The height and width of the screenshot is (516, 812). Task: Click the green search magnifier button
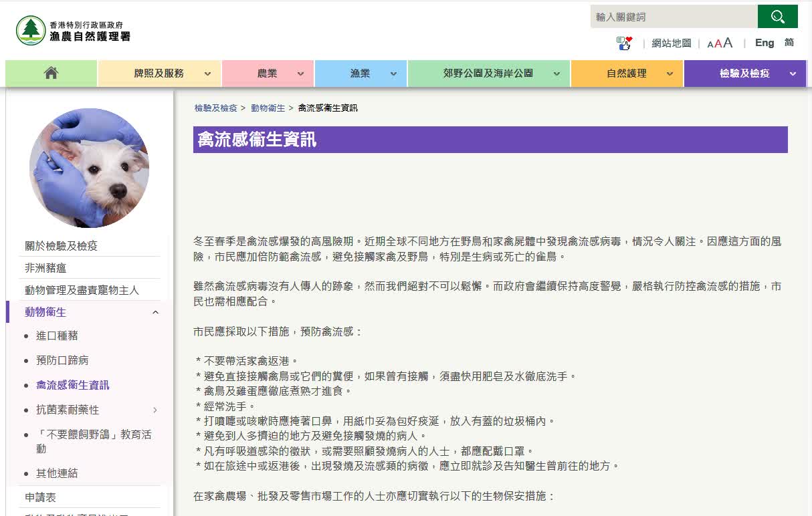(777, 17)
